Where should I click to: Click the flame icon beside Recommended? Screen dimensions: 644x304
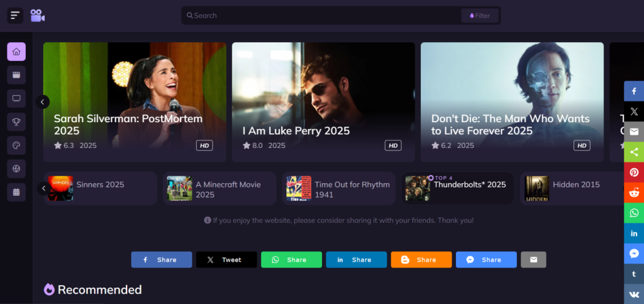point(49,290)
